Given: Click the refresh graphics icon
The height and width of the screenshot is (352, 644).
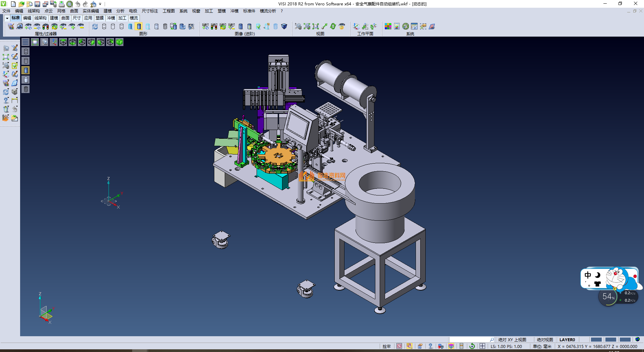Looking at the screenshot, I should tap(95, 27).
